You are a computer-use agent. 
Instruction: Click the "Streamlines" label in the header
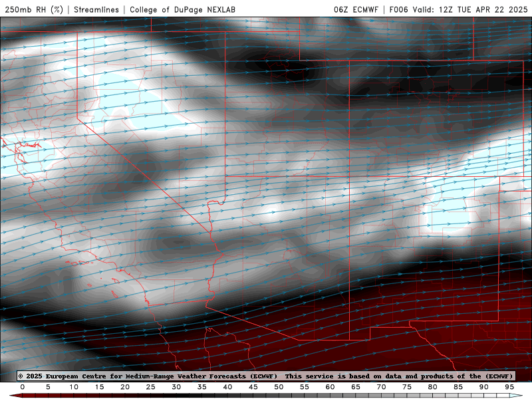pyautogui.click(x=96, y=9)
